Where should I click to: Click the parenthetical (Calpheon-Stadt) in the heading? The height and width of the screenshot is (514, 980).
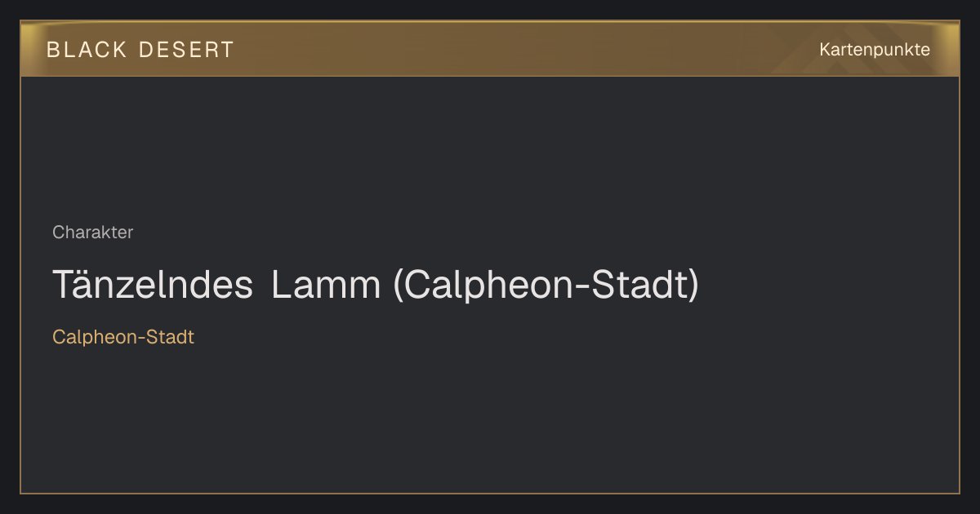(x=546, y=286)
